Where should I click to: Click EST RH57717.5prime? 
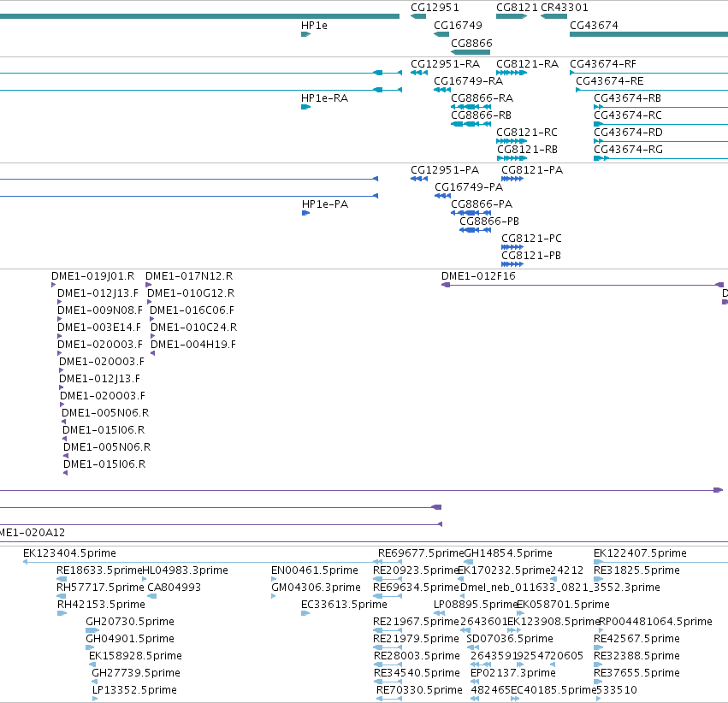(100, 588)
